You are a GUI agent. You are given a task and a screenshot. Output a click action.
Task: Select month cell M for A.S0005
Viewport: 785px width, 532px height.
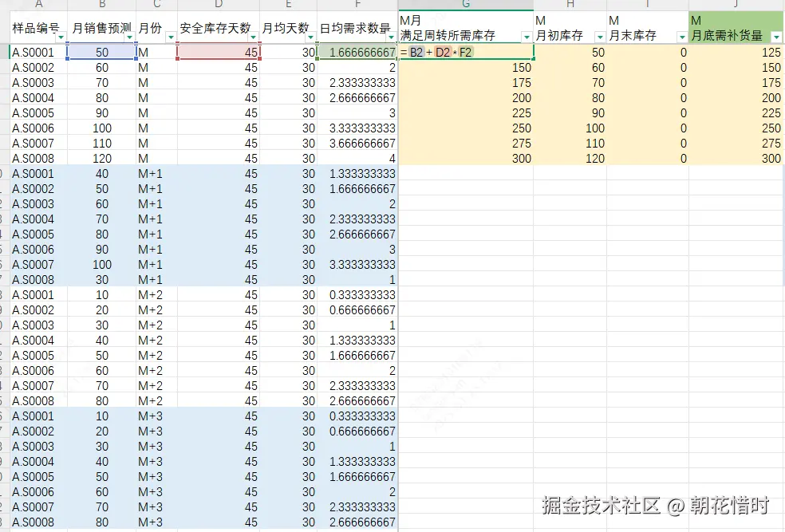156,113
